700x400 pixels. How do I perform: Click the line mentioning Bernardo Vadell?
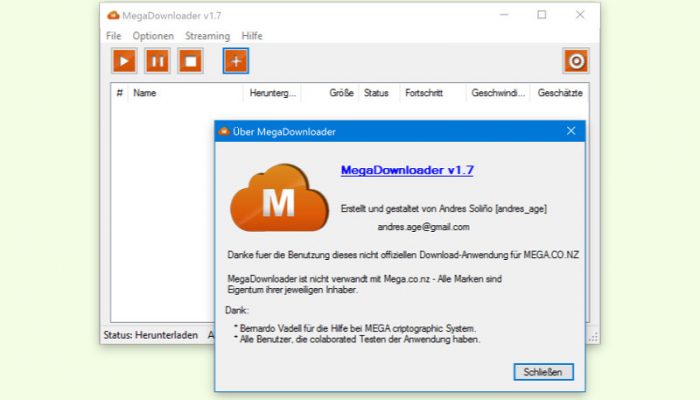pyautogui.click(x=355, y=328)
